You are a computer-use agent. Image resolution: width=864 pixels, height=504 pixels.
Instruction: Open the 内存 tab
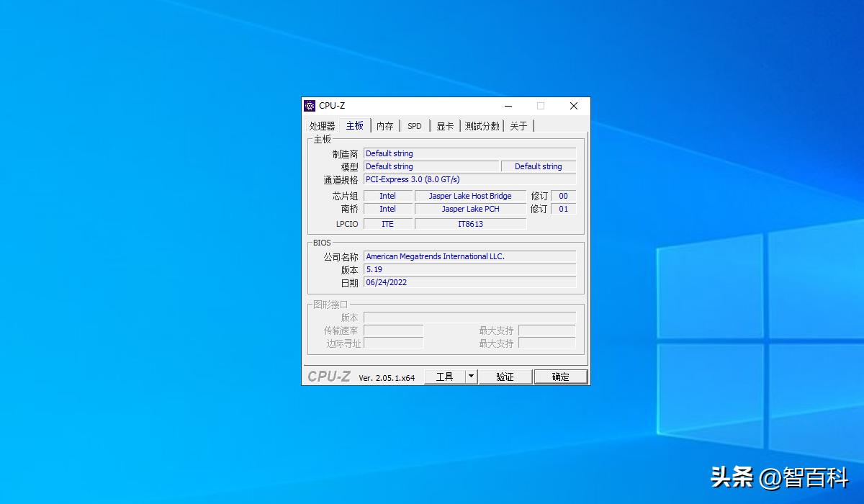click(384, 125)
